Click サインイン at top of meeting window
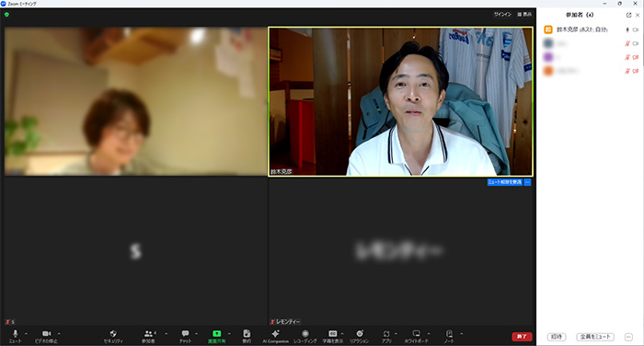This screenshot has width=644, height=346. click(502, 15)
